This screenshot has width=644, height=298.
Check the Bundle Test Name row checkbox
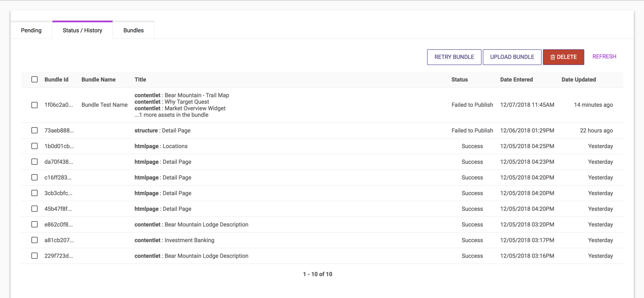point(34,105)
